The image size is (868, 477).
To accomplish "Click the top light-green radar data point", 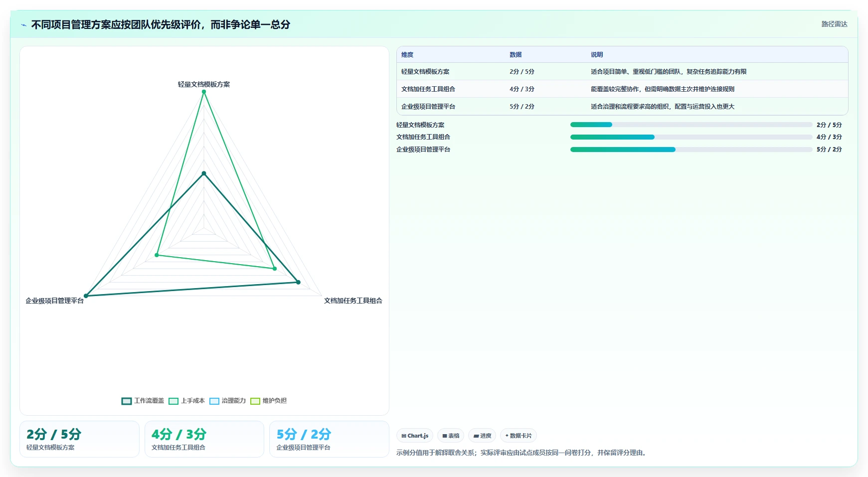I will click(204, 92).
